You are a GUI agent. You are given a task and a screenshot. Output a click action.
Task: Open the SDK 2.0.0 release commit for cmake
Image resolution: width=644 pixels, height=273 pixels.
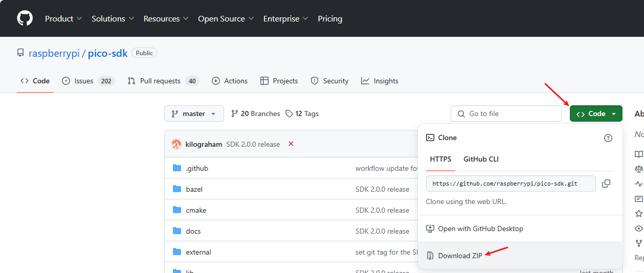(382, 210)
